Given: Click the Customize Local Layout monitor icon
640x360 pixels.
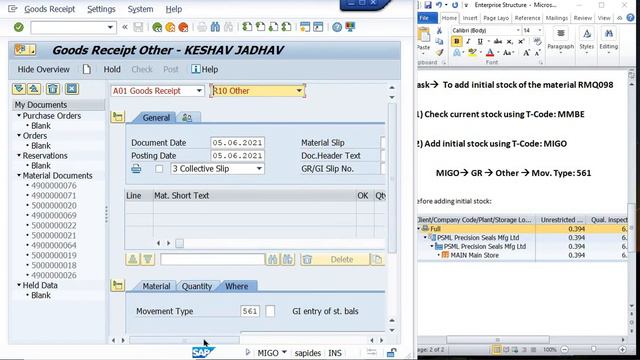Looking at the screenshot, I should (350, 27).
